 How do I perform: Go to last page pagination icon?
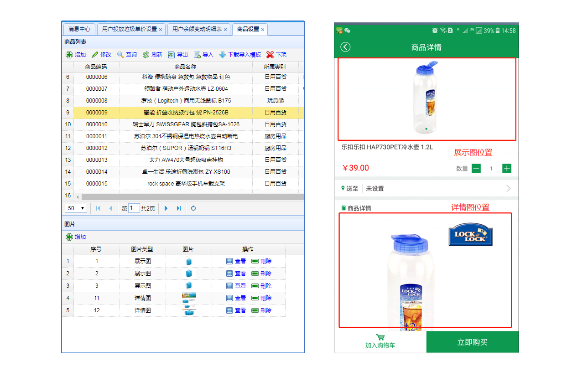click(x=179, y=208)
